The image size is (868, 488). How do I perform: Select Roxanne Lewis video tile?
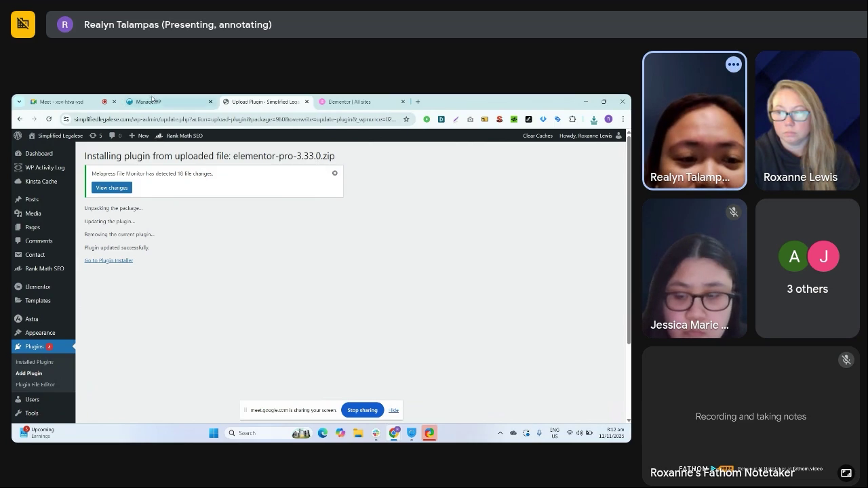tap(807, 121)
